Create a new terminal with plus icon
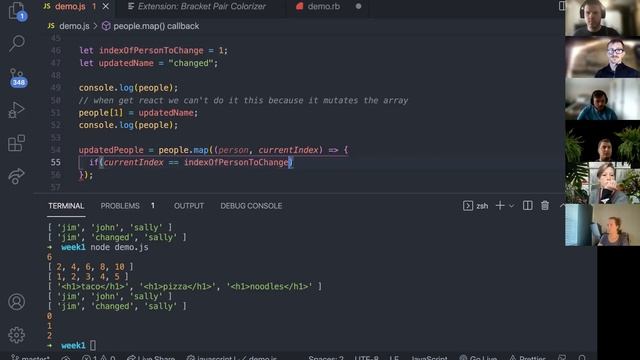Image resolution: width=640 pixels, height=360 pixels. [x=500, y=206]
